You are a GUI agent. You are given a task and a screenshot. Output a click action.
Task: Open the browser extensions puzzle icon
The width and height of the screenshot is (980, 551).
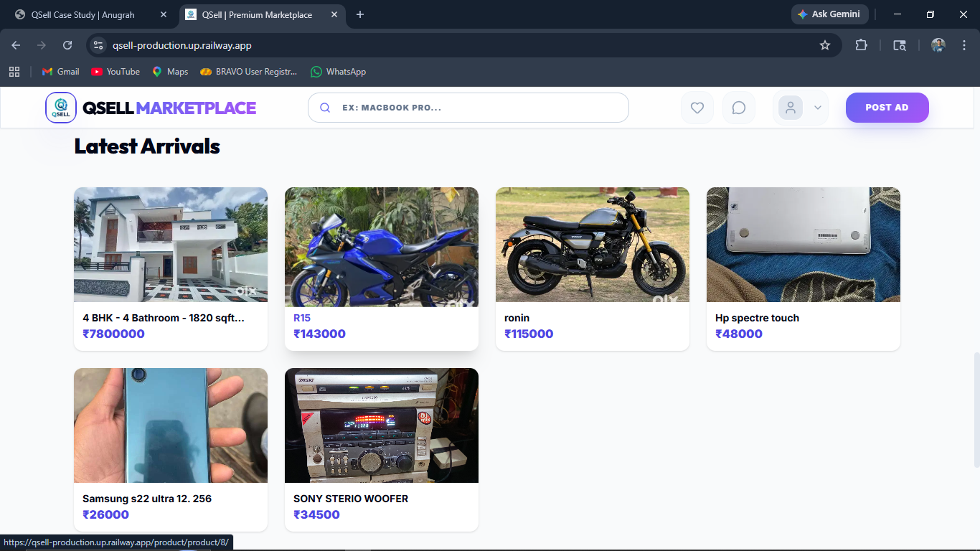click(x=861, y=45)
